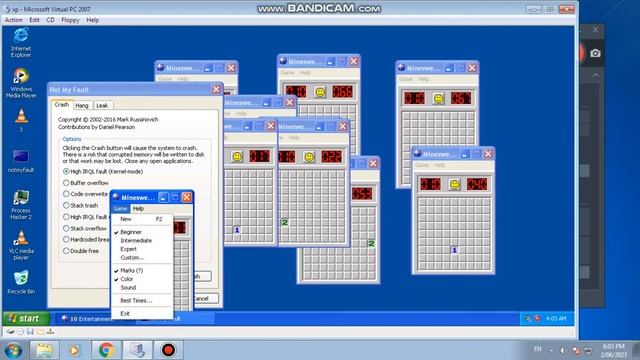Toggle Color option in Game menu
The image size is (640, 360).
[x=142, y=279]
